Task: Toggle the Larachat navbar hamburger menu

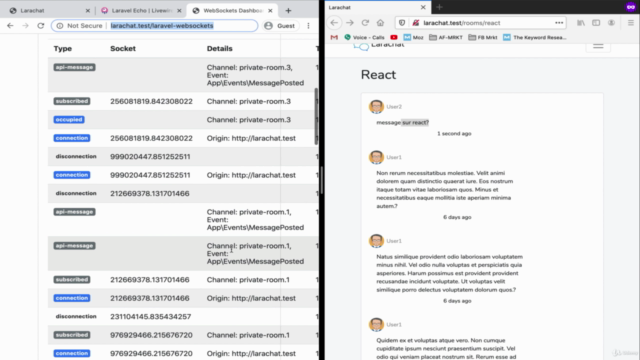Action: pos(598,47)
